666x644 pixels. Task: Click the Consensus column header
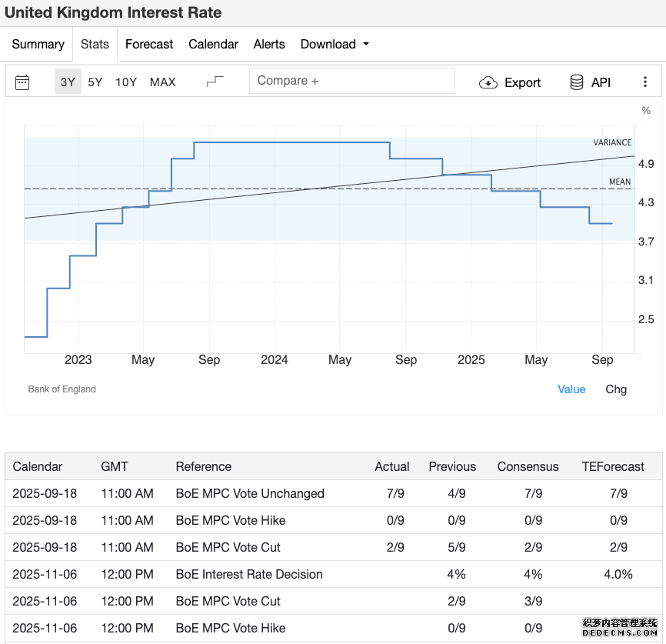pyautogui.click(x=528, y=467)
